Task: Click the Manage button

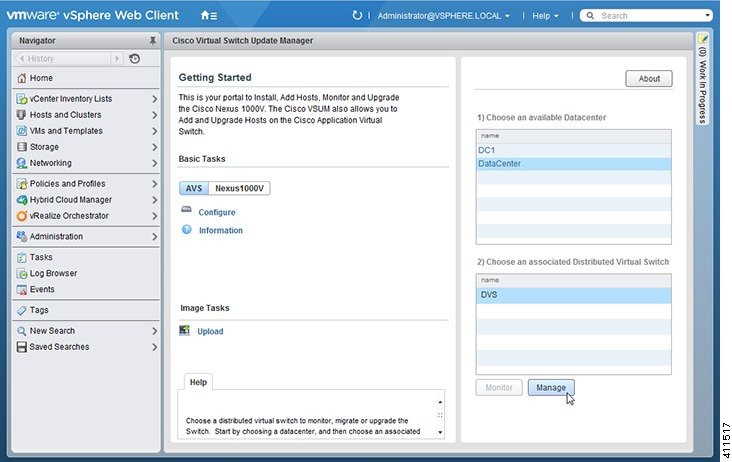Action: (x=551, y=387)
